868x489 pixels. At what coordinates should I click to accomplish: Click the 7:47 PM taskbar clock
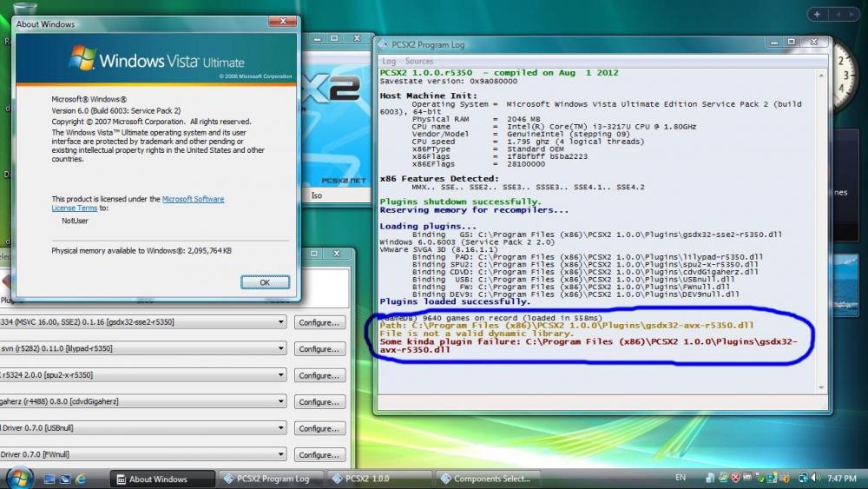tap(841, 479)
